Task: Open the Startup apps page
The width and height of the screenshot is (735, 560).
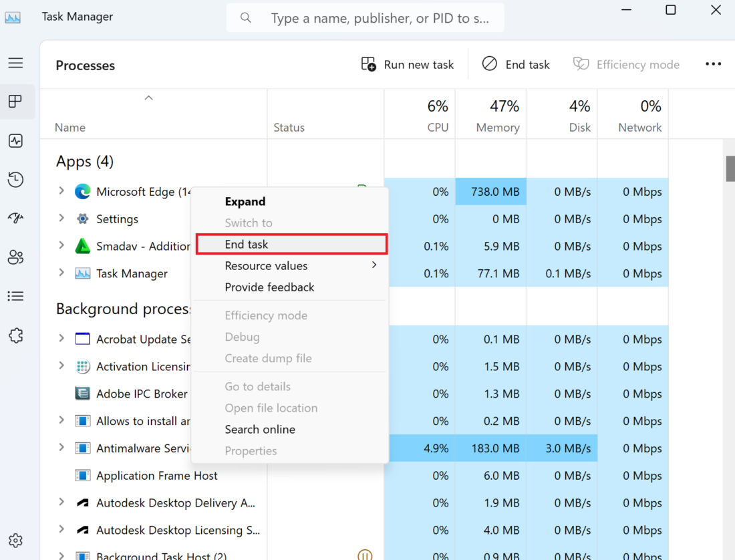Action: point(15,218)
